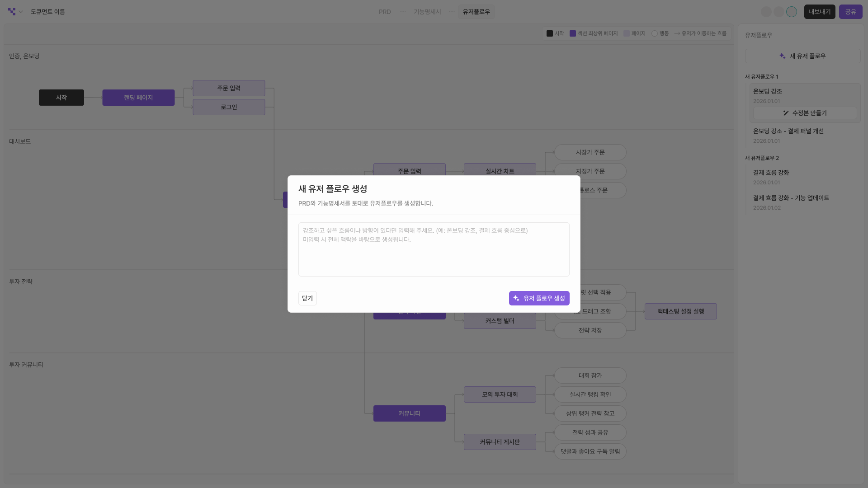
Task: Select the 유저플로우 tab
Action: [x=476, y=12]
